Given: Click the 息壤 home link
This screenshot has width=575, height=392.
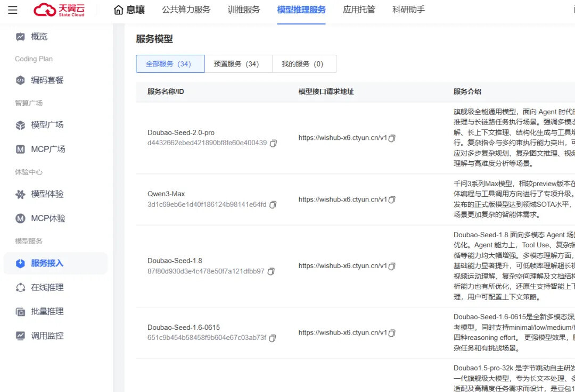Looking at the screenshot, I should 129,10.
